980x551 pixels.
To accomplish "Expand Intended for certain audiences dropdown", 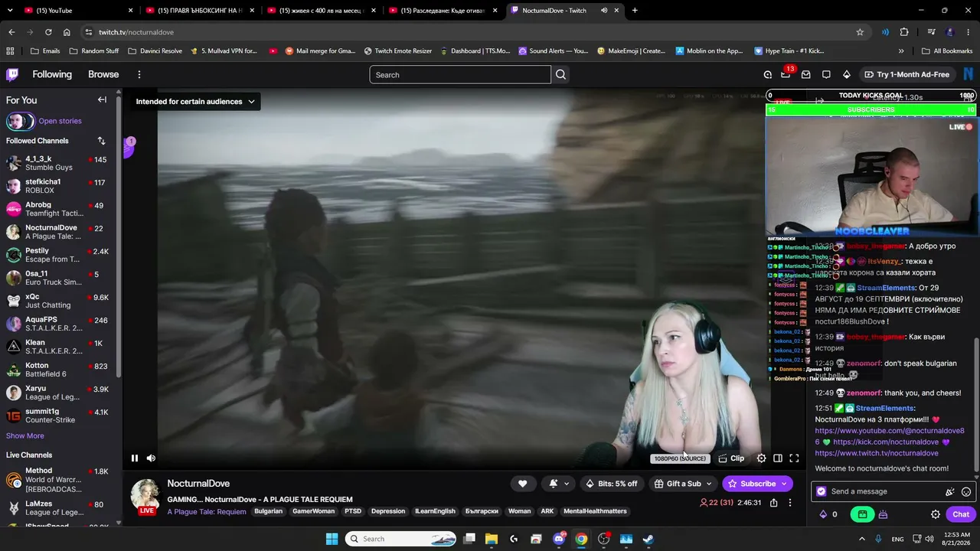I will [x=195, y=101].
